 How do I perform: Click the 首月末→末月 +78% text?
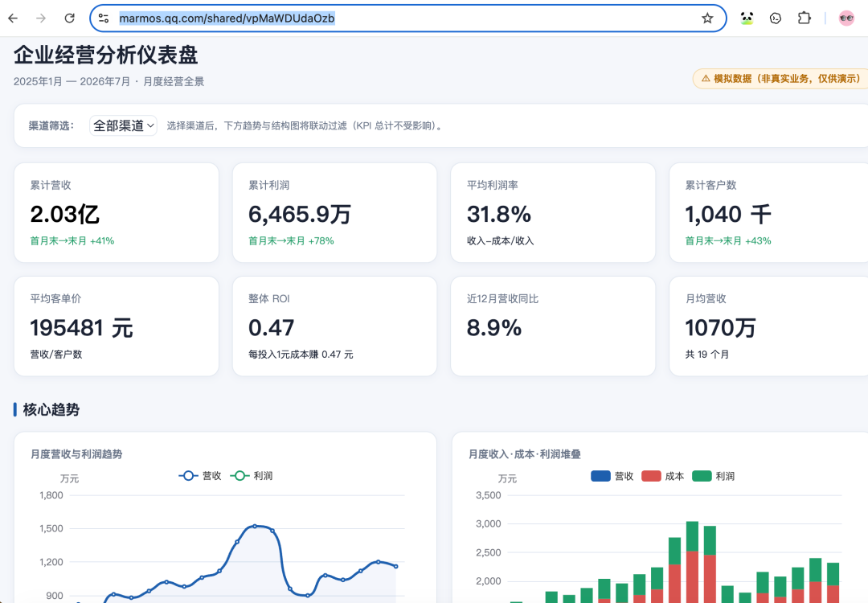pyautogui.click(x=291, y=241)
